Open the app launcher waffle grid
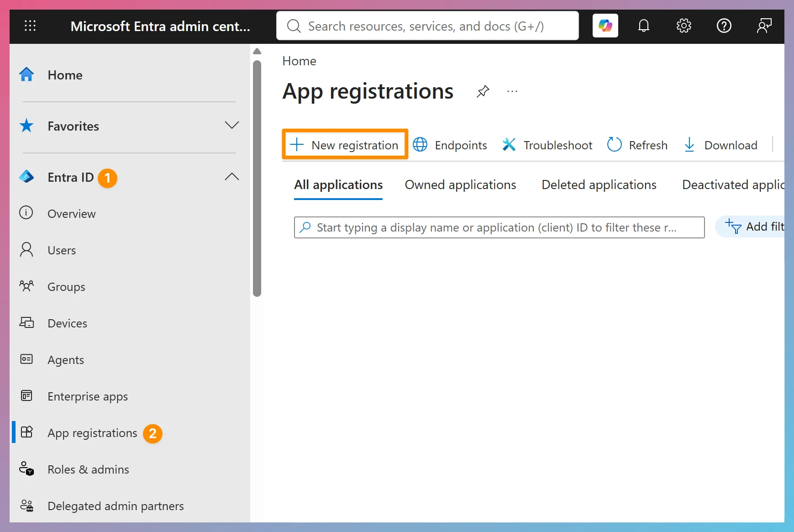794x532 pixels. [x=30, y=26]
